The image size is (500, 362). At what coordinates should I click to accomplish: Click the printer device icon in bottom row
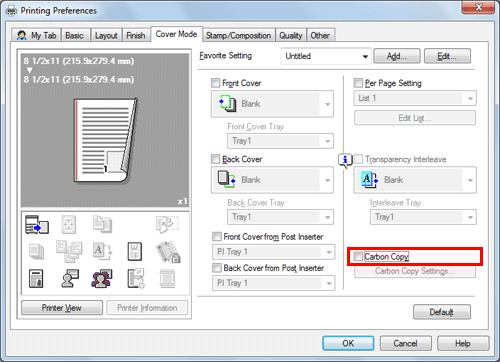pos(36,279)
